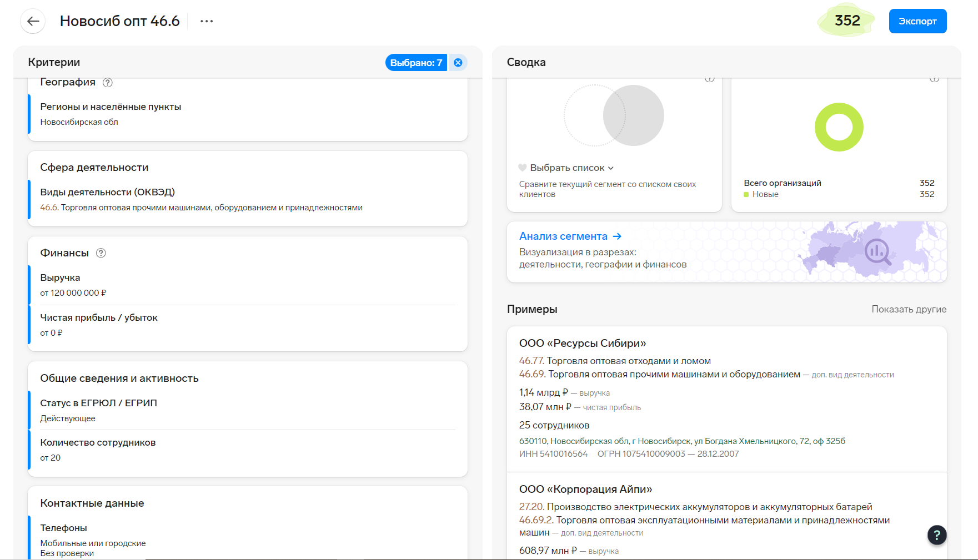The width and height of the screenshot is (978, 560).
Task: Click the Примеры heading
Action: coord(532,309)
